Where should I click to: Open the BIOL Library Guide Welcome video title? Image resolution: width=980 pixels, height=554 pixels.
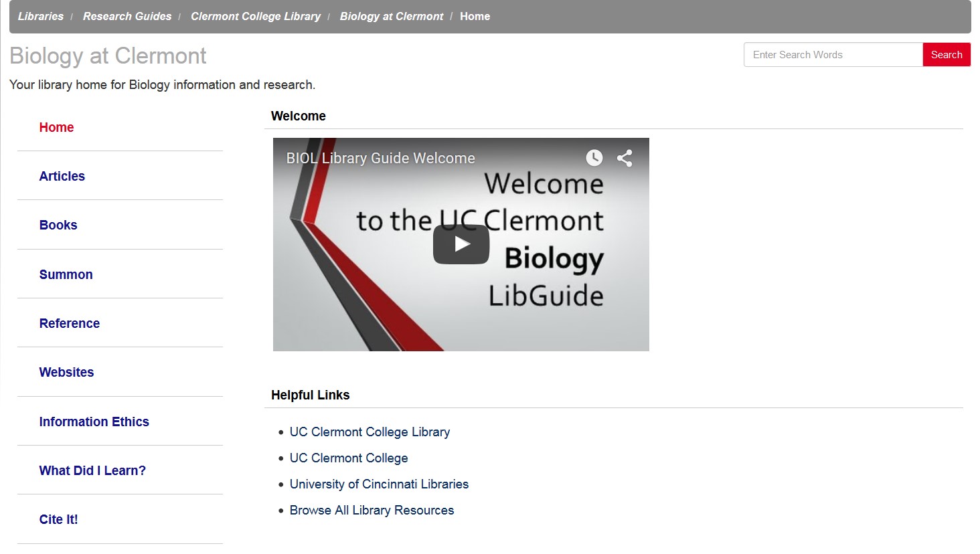[x=380, y=158]
